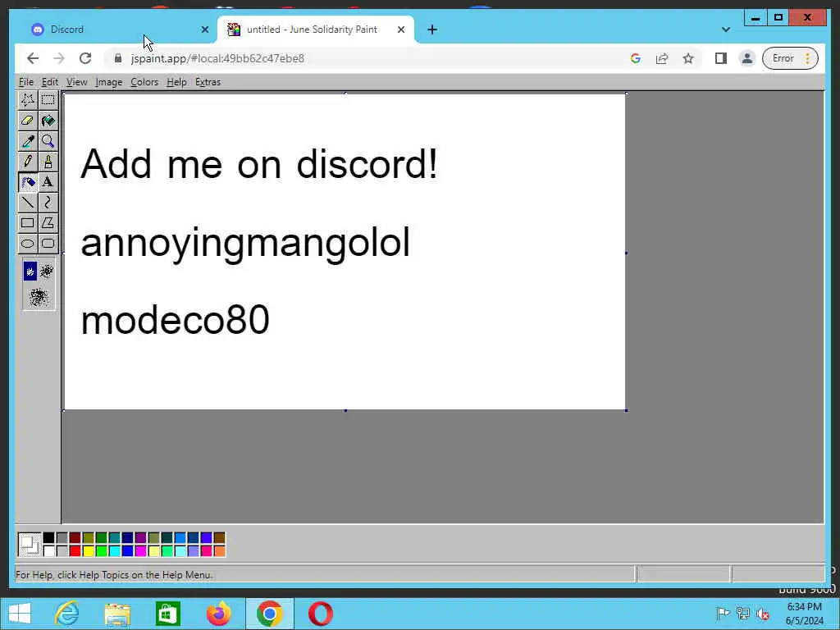Open the Windows Start menu
The width and height of the screenshot is (840, 630).
pyautogui.click(x=20, y=614)
